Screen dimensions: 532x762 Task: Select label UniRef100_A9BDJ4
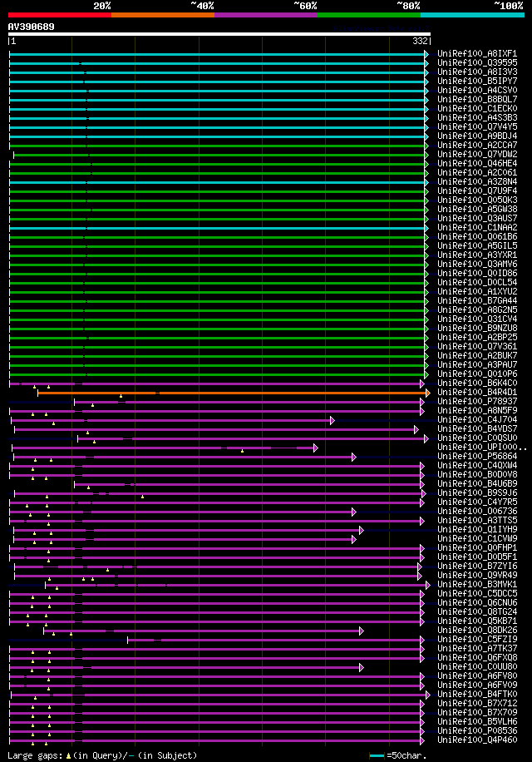[477, 136]
